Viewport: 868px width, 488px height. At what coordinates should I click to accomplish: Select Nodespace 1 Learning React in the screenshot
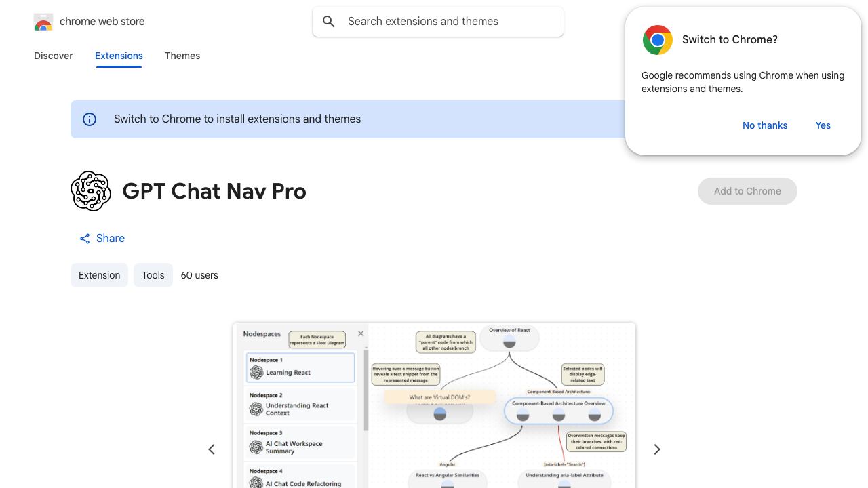tap(300, 367)
